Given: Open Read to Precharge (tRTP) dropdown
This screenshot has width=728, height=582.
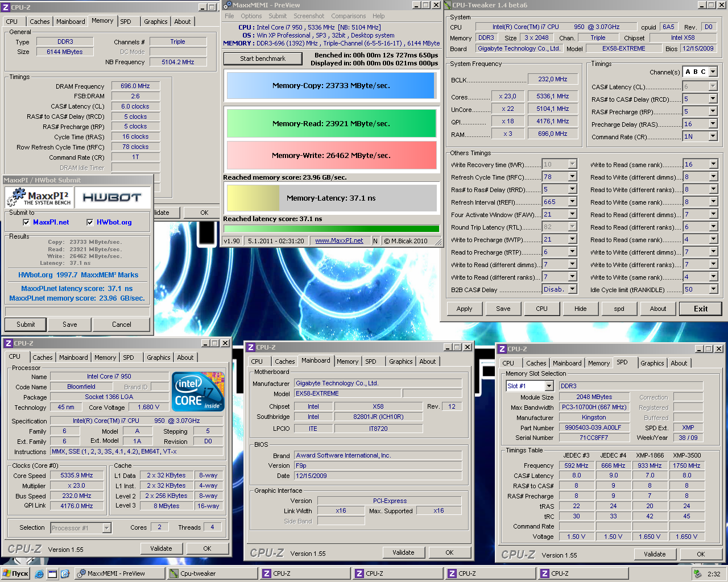Looking at the screenshot, I should point(573,252).
